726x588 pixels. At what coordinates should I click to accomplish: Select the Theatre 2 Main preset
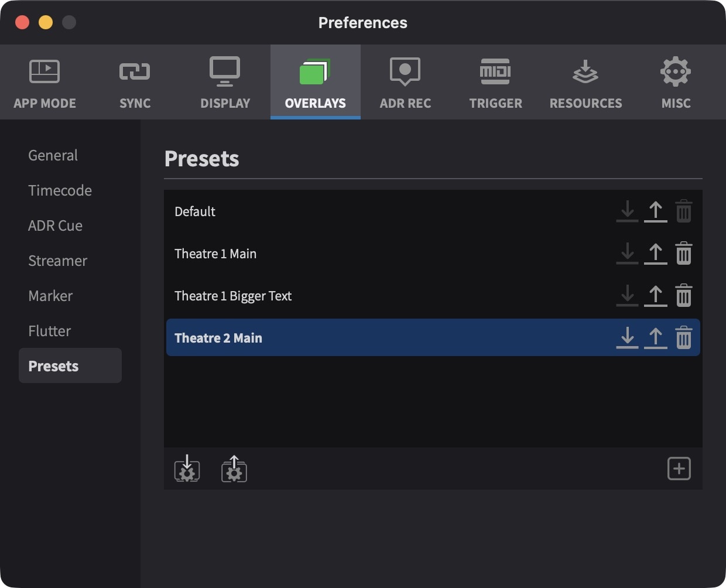tap(433, 337)
